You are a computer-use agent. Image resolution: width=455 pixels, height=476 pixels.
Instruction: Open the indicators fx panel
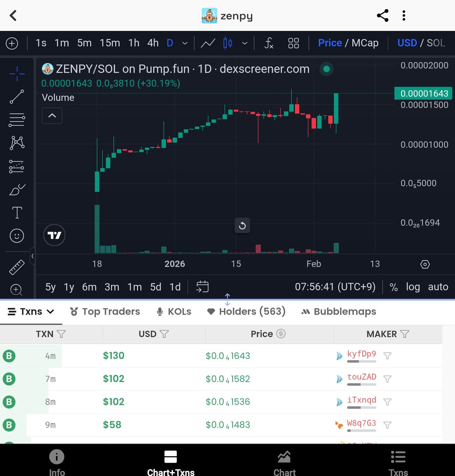(x=269, y=44)
